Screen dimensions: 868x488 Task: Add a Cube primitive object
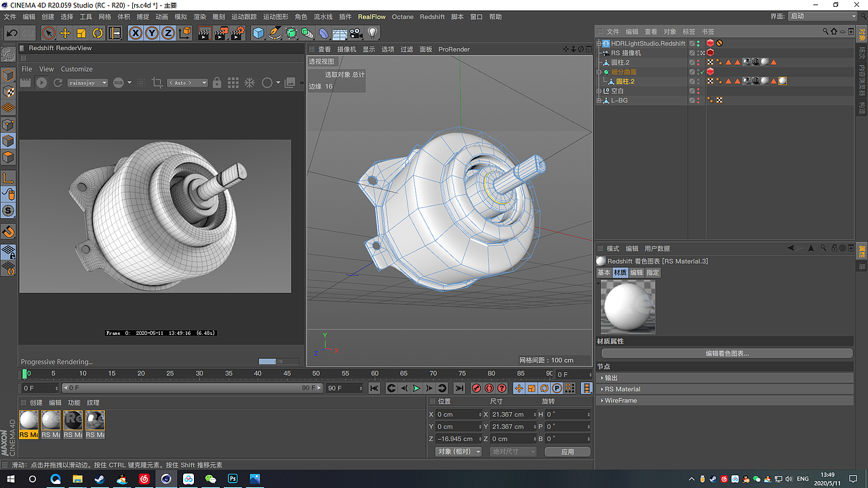click(x=258, y=33)
